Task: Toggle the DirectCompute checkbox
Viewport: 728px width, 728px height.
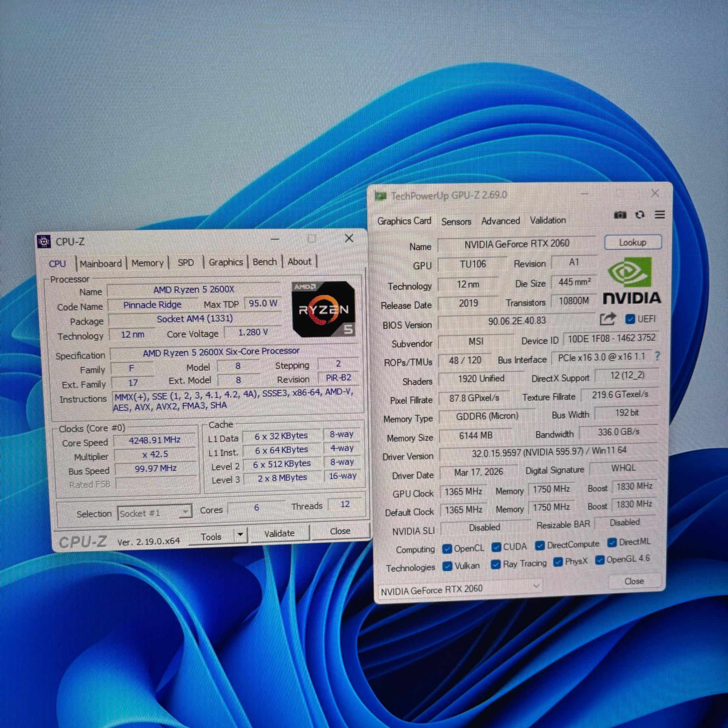Action: point(540,545)
